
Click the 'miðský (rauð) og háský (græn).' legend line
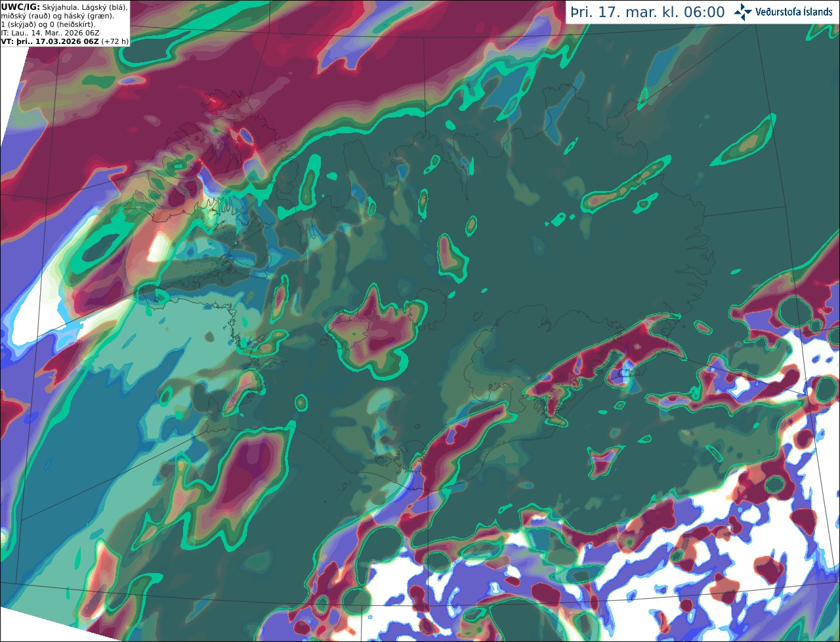point(57,16)
